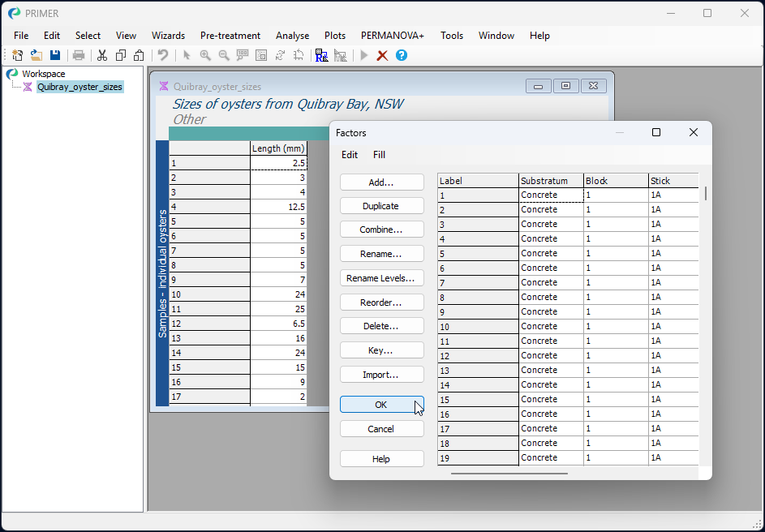Create a new workspace
The image size is (765, 532).
[16, 55]
